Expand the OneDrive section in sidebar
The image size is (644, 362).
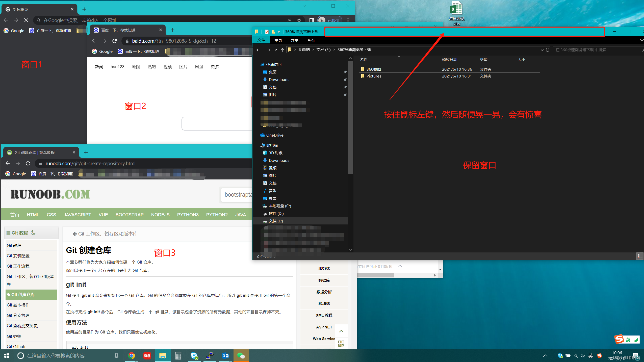258,135
